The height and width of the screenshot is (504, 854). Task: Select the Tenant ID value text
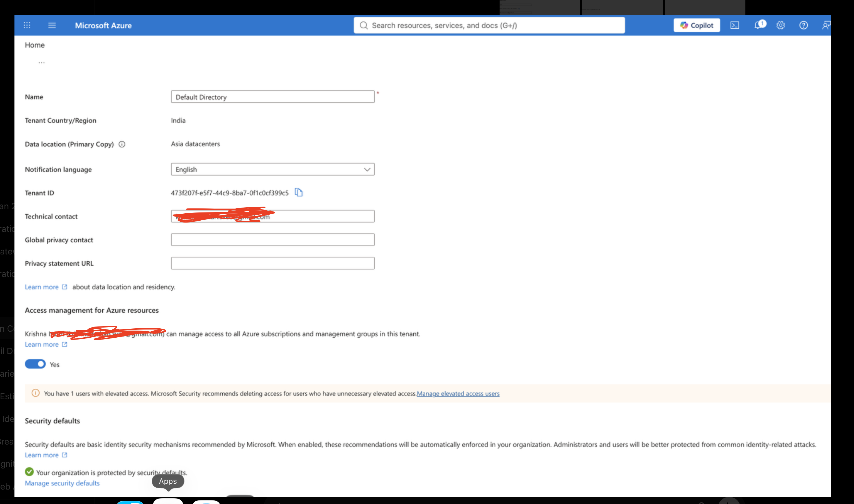[x=230, y=193]
